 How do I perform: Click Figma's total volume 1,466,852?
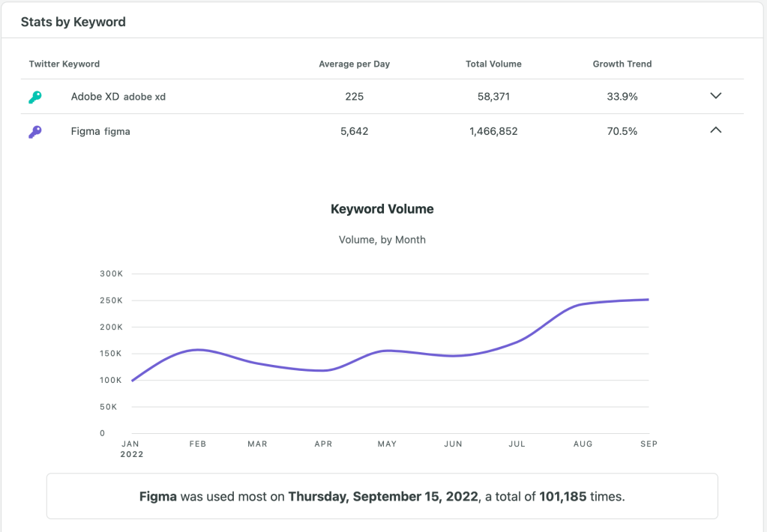click(x=493, y=132)
